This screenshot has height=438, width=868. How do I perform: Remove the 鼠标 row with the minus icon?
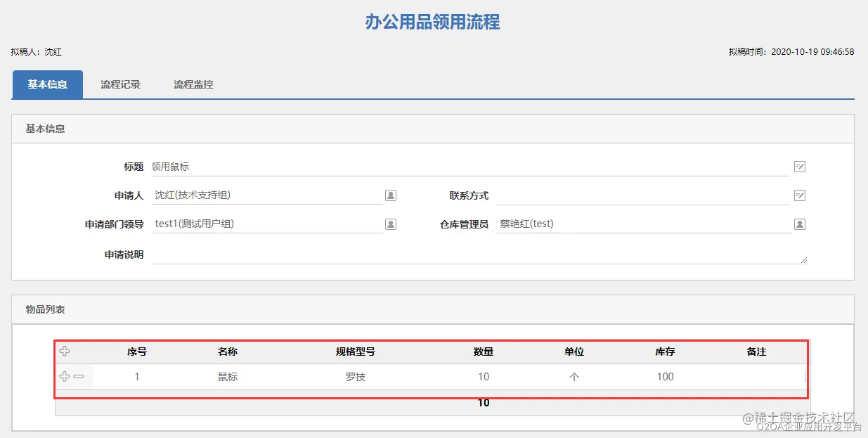[x=79, y=377]
